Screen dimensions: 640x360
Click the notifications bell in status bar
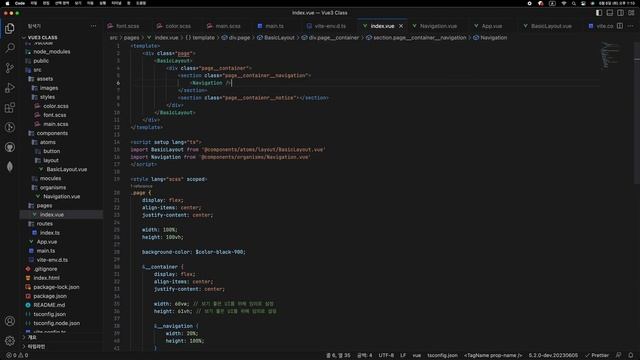click(631, 355)
